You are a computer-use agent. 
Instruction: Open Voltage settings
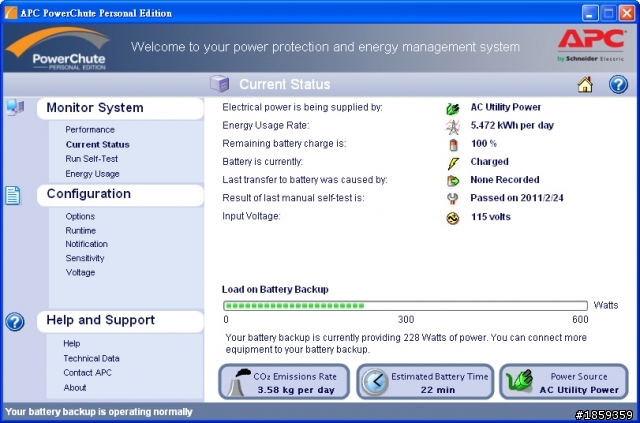80,272
